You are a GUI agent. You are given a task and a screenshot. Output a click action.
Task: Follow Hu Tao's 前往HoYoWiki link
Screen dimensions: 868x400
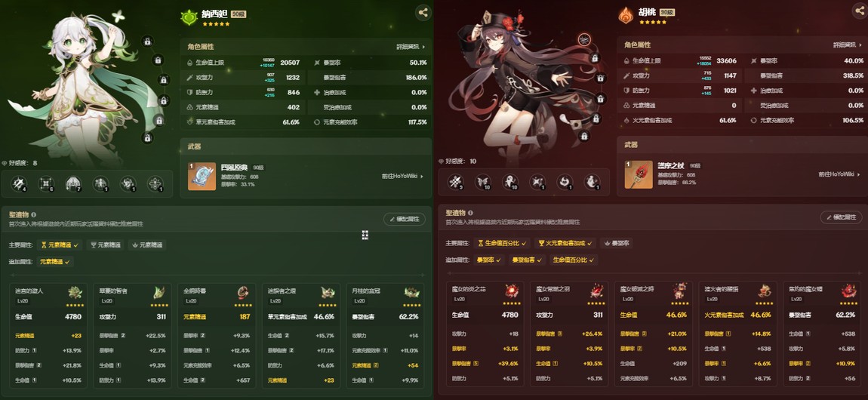click(840, 174)
